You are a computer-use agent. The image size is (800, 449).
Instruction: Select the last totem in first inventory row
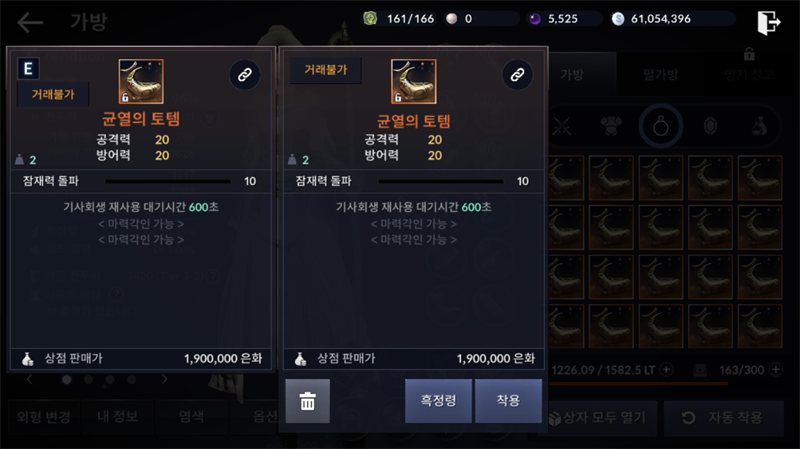coord(760,178)
